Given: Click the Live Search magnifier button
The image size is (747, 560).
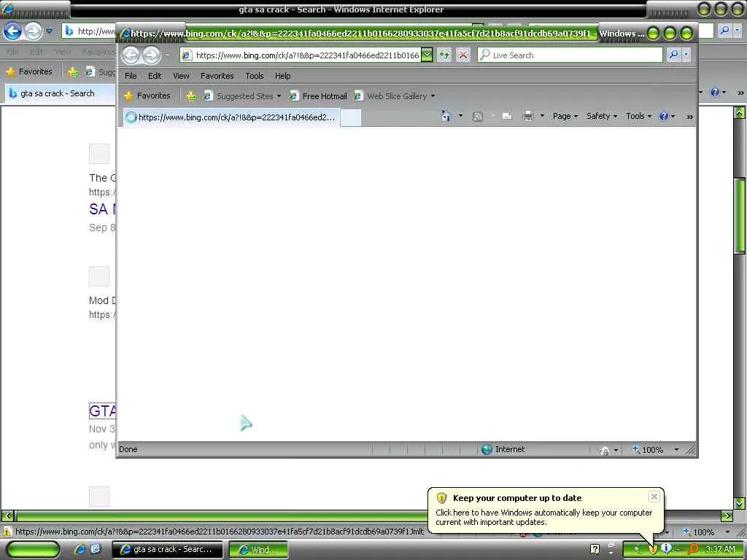Looking at the screenshot, I should coord(673,55).
